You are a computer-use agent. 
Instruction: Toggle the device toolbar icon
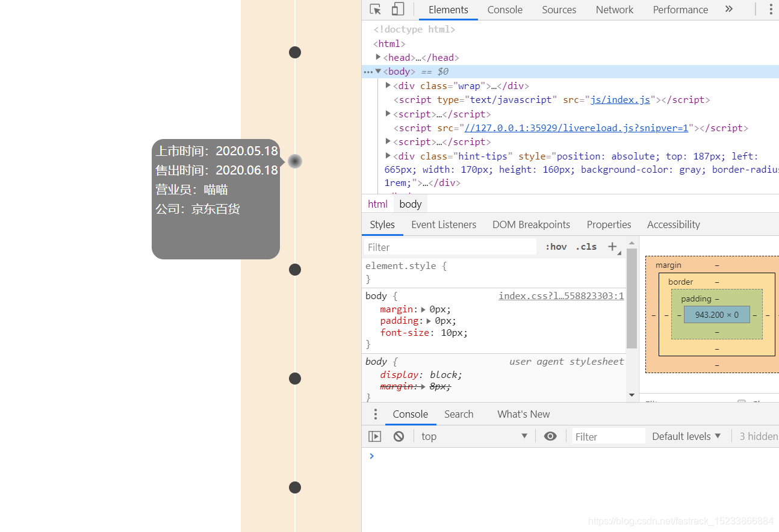[x=397, y=10]
